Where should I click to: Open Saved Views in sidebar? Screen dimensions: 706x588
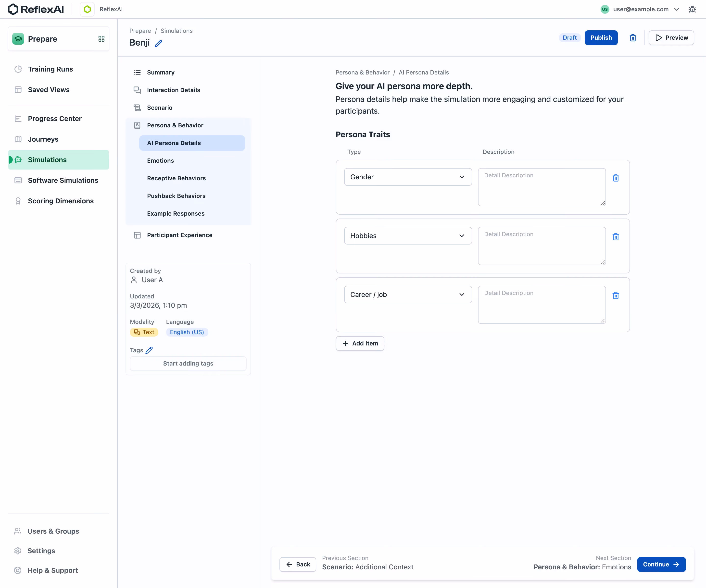59,90
